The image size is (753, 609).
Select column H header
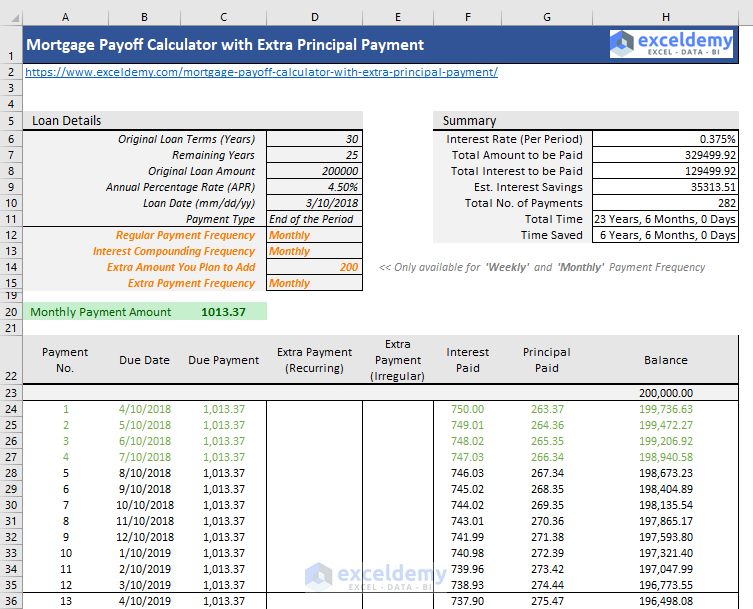click(x=665, y=17)
